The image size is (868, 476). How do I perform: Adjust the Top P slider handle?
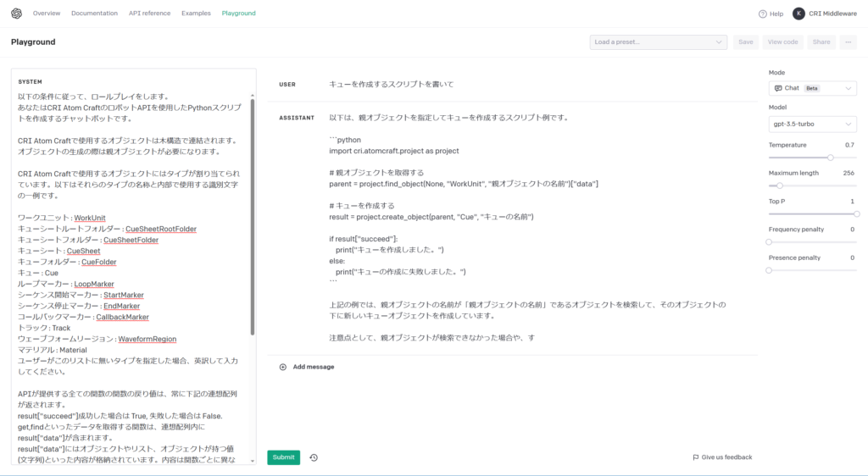tap(856, 214)
